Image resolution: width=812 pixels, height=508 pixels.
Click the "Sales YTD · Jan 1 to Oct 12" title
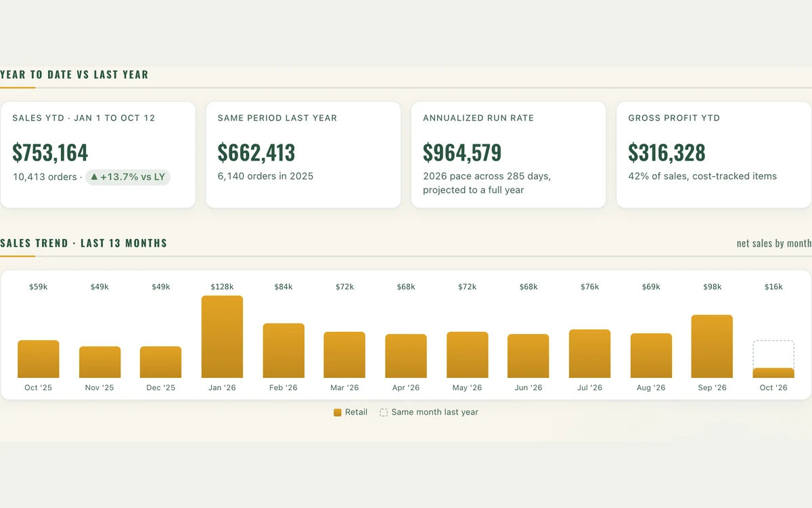tap(84, 118)
